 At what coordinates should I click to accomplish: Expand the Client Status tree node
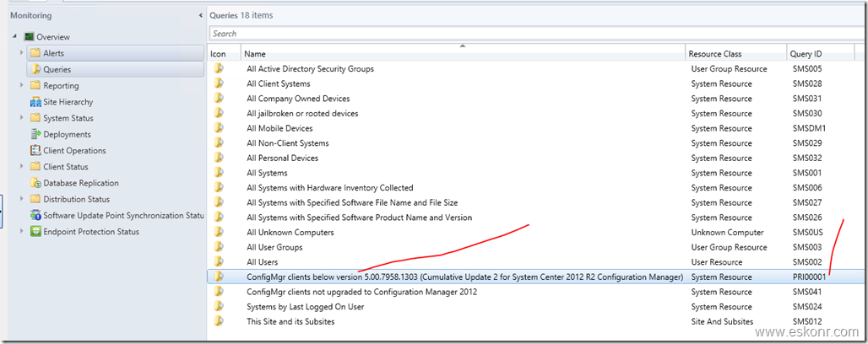tap(22, 166)
